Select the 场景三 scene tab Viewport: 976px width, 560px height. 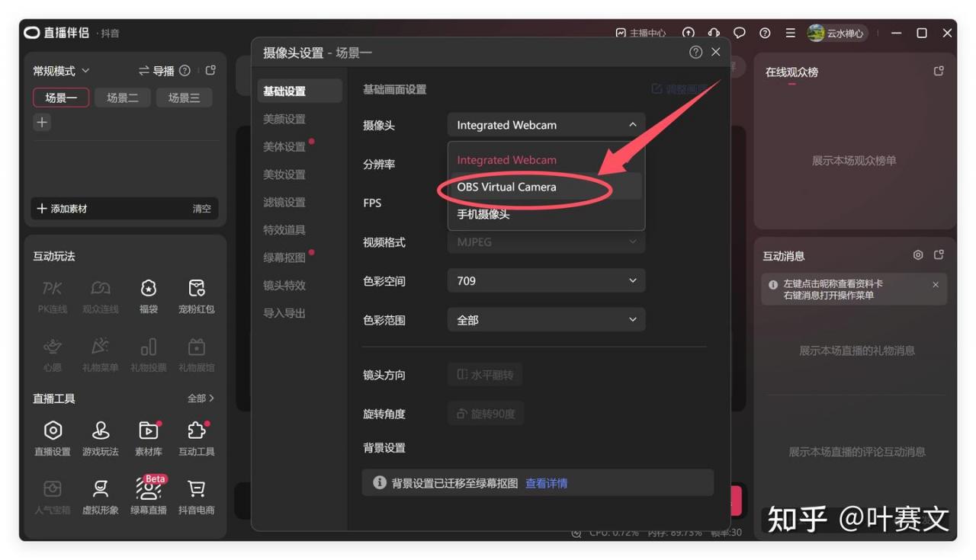point(184,98)
